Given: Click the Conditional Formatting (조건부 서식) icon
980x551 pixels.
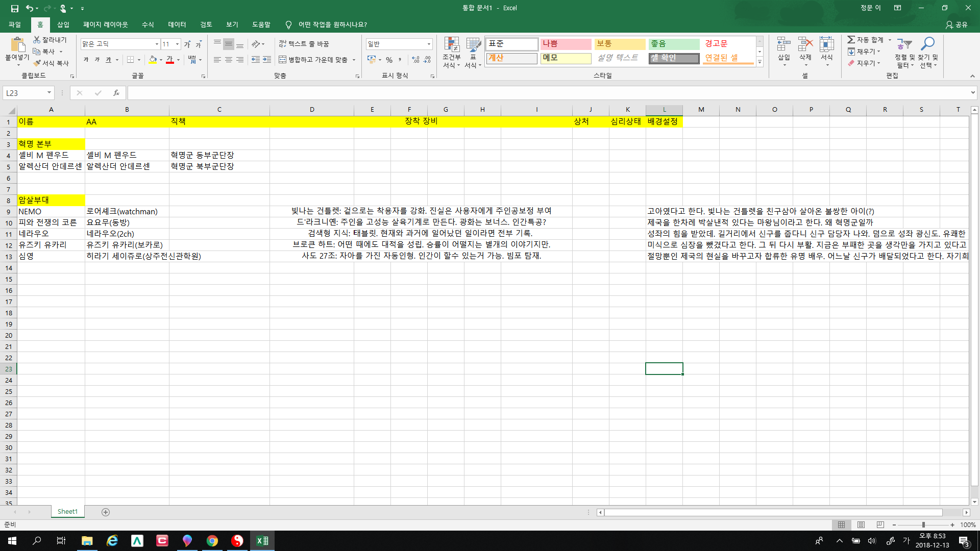Looking at the screenshot, I should click(x=451, y=45).
